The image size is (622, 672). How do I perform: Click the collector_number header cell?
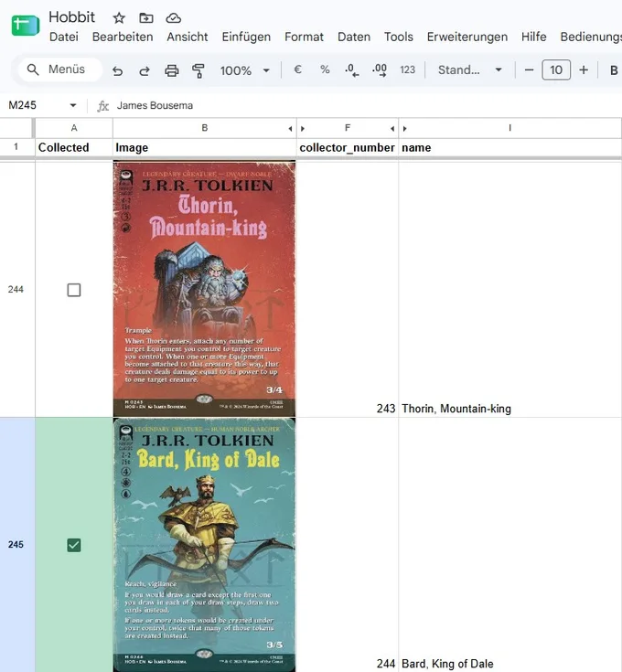[348, 147]
